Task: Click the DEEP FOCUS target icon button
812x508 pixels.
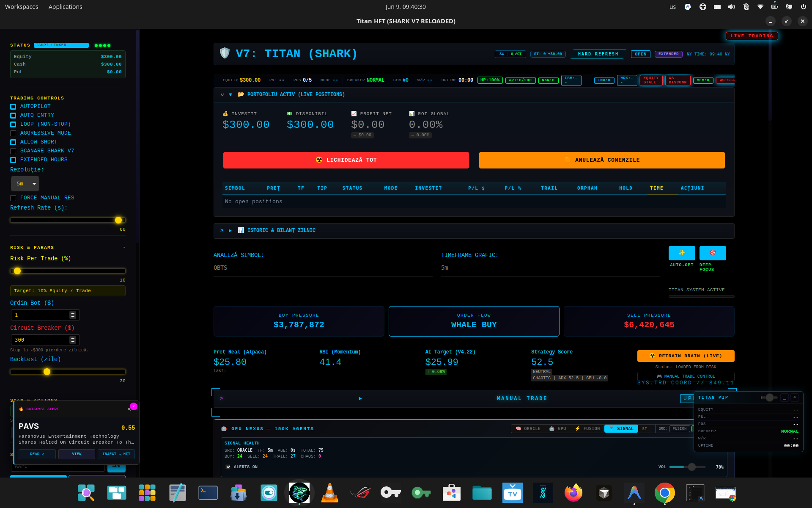Action: [x=713, y=253]
